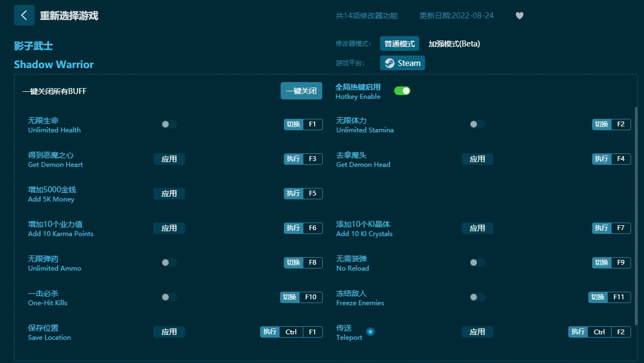Turn on Unlimited Ammo
Screen dimensions: 644x363
point(169,262)
